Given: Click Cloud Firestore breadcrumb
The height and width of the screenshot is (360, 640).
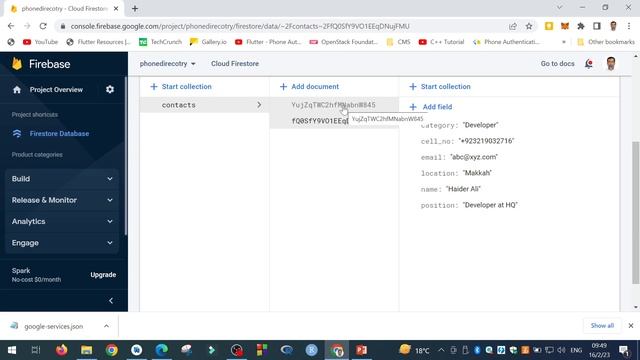Looking at the screenshot, I should click(x=235, y=64).
